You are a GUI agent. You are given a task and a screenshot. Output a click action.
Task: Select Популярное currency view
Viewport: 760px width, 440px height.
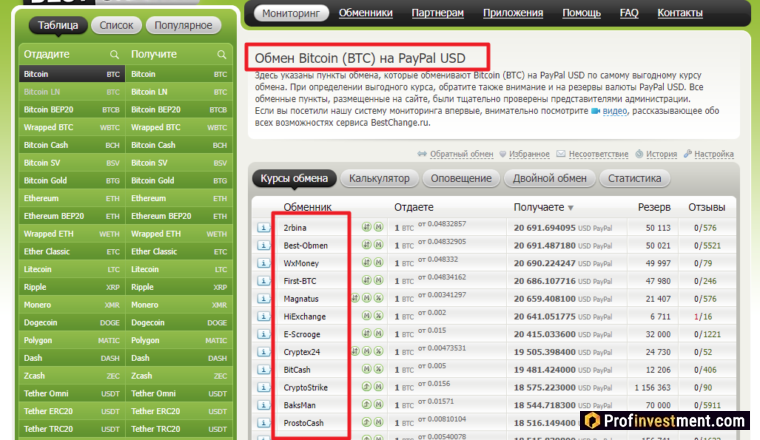coord(183,25)
